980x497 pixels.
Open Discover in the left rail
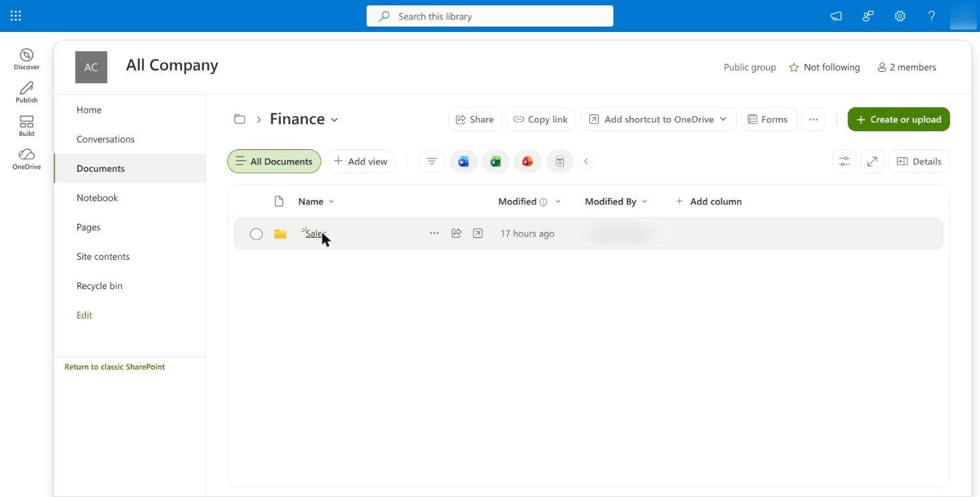(x=27, y=59)
